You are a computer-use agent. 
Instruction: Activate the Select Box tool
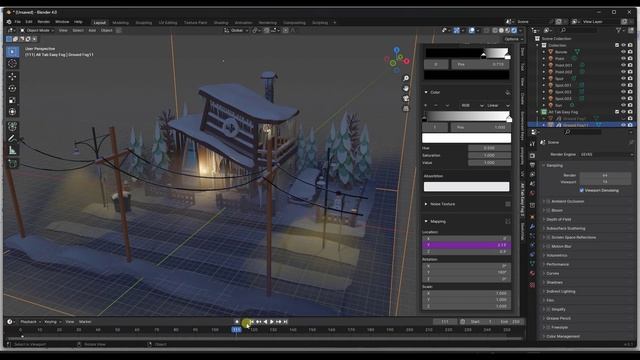click(x=13, y=52)
